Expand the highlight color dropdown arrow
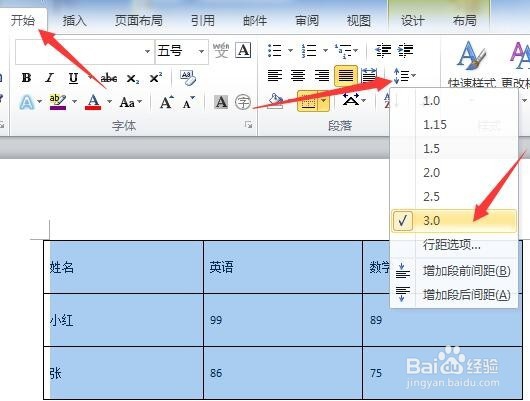The height and width of the screenshot is (401, 530). coord(74,101)
